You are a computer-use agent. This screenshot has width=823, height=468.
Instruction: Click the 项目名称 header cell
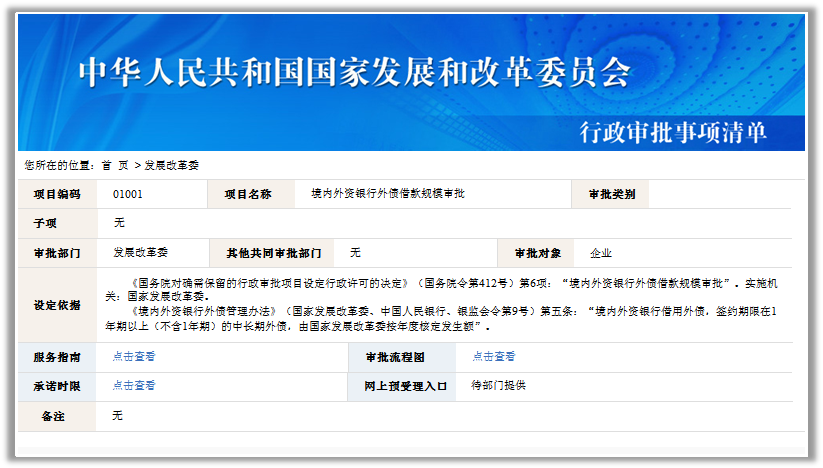251,194
